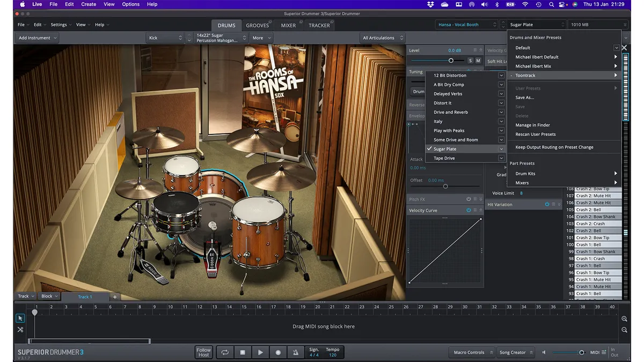Open MIDI settings menu icon
The width and height of the screenshot is (644, 362).
coord(604,352)
